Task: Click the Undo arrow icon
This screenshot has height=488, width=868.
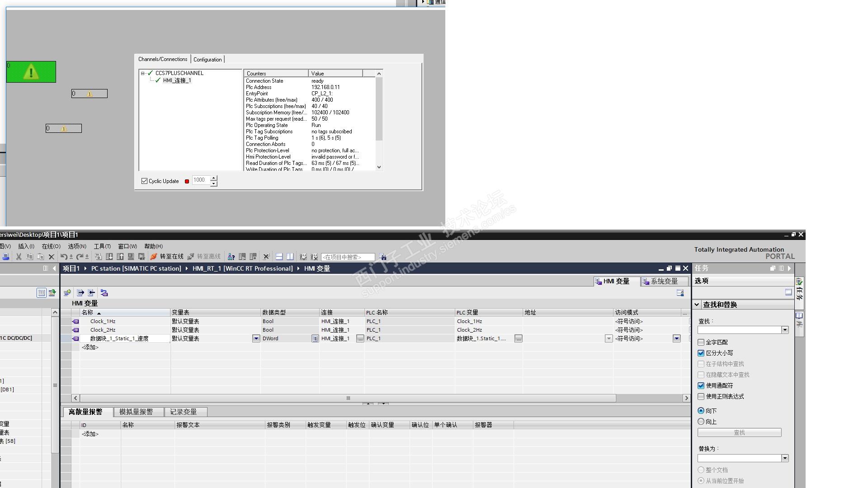Action: point(63,257)
